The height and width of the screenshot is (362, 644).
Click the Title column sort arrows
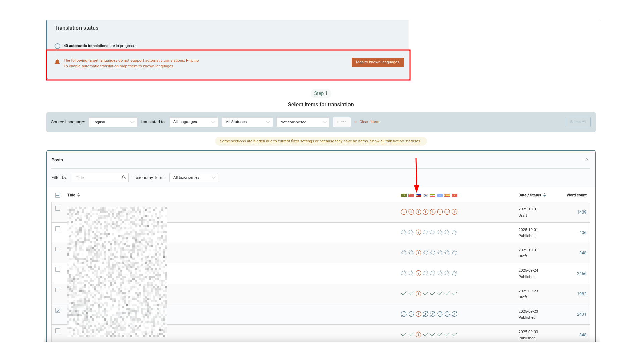[x=79, y=195]
